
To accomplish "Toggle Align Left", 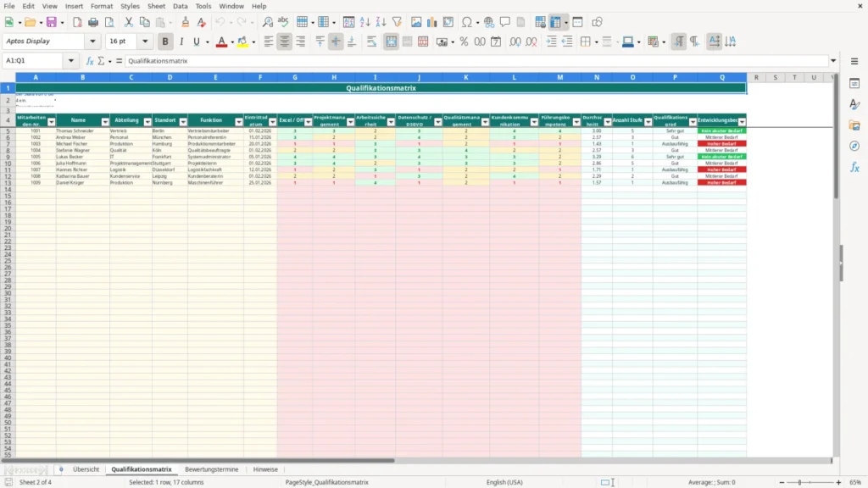I will click(x=269, y=42).
